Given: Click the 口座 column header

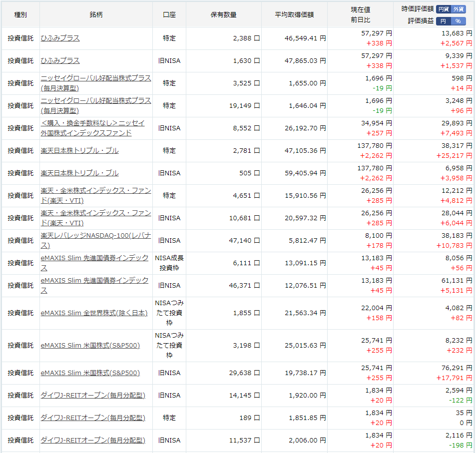Looking at the screenshot, I should [x=169, y=14].
